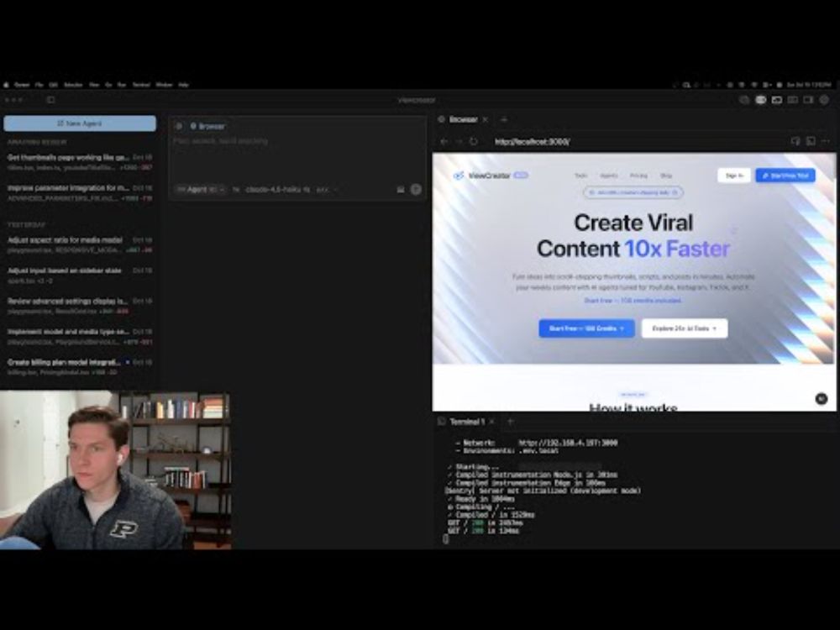Toggle the bottom panel layout icon in the title bar
The width and height of the screenshot is (840, 630).
(x=777, y=100)
